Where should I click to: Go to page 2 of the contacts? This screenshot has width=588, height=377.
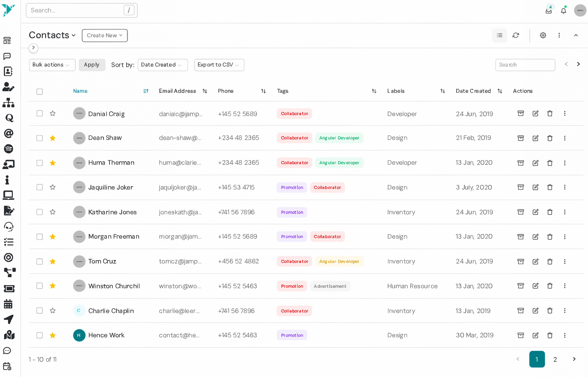click(x=555, y=359)
